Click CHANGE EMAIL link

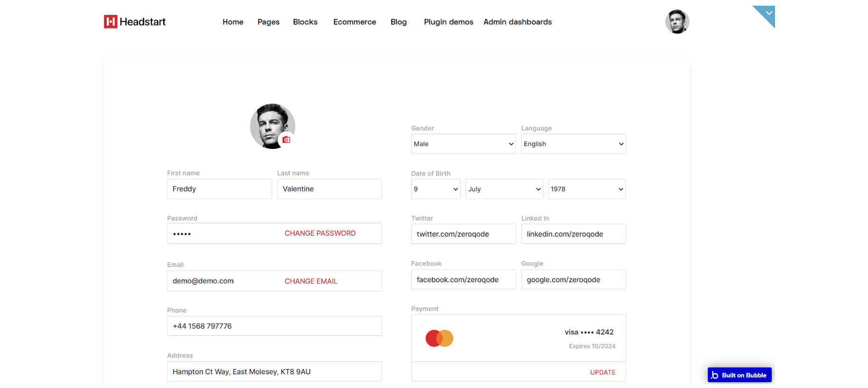[x=311, y=281]
